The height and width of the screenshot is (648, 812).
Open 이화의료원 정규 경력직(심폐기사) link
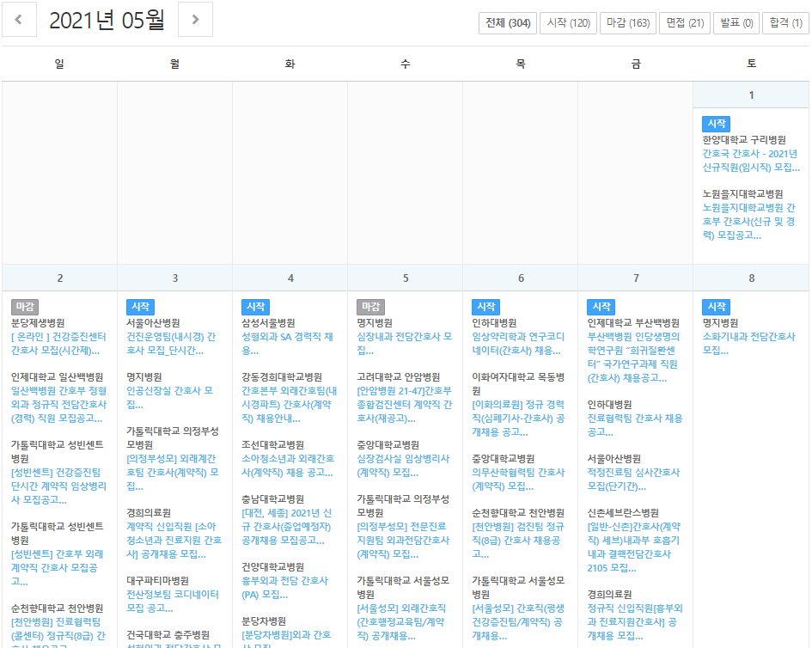(x=518, y=419)
